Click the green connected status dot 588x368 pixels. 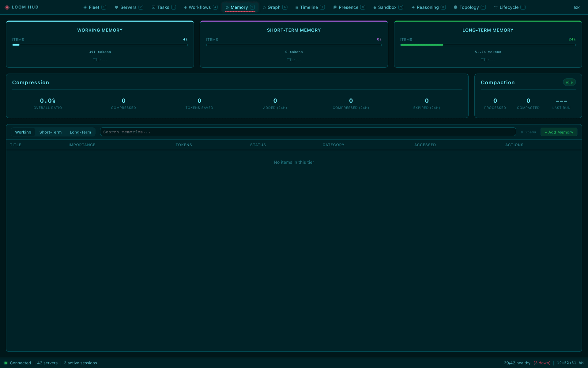tap(6, 363)
